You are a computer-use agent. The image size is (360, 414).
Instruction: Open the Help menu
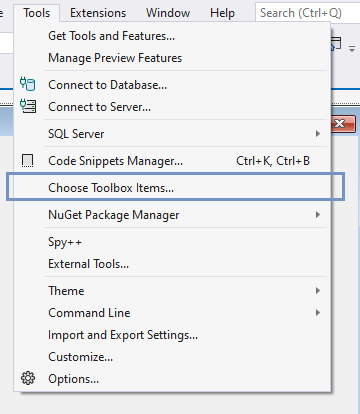click(222, 13)
